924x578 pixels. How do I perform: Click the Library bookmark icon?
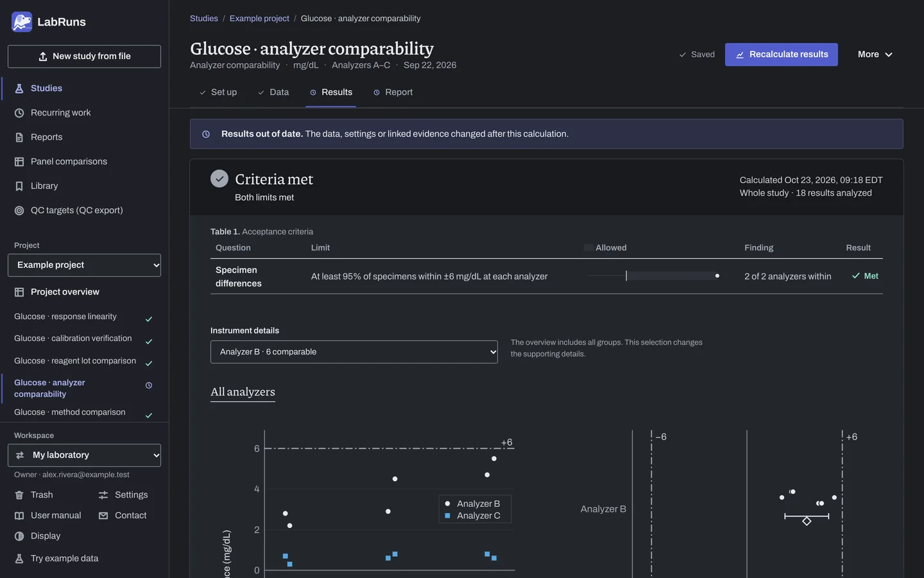(19, 186)
